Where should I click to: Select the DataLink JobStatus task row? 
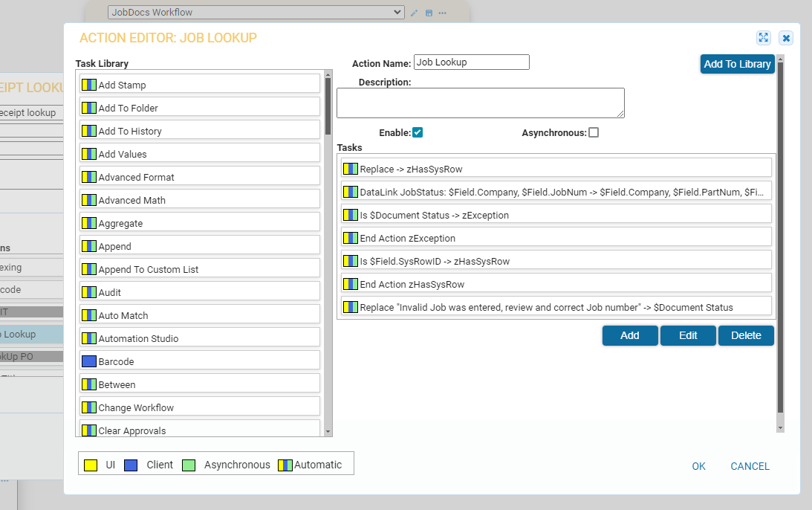(x=556, y=192)
